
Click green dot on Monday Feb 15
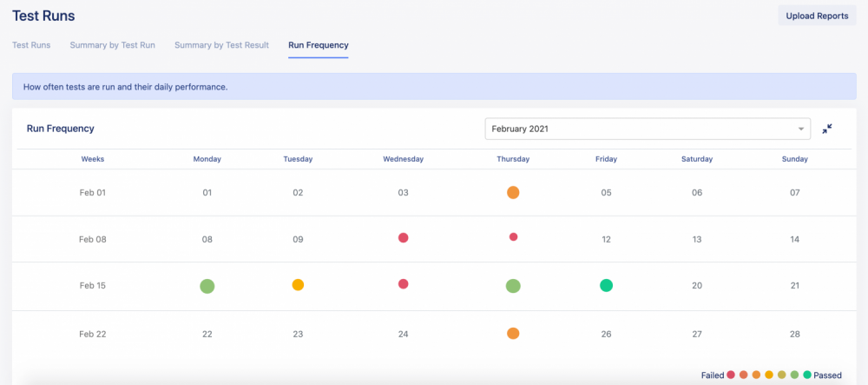tap(207, 287)
